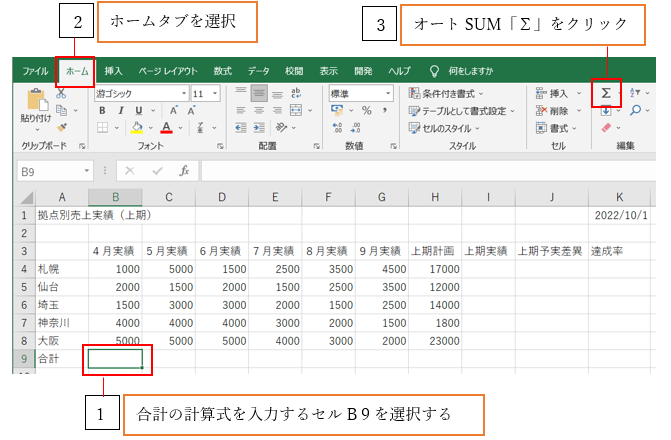Click the yellow fill color bucket
The width and height of the screenshot is (671, 440).
(139, 128)
